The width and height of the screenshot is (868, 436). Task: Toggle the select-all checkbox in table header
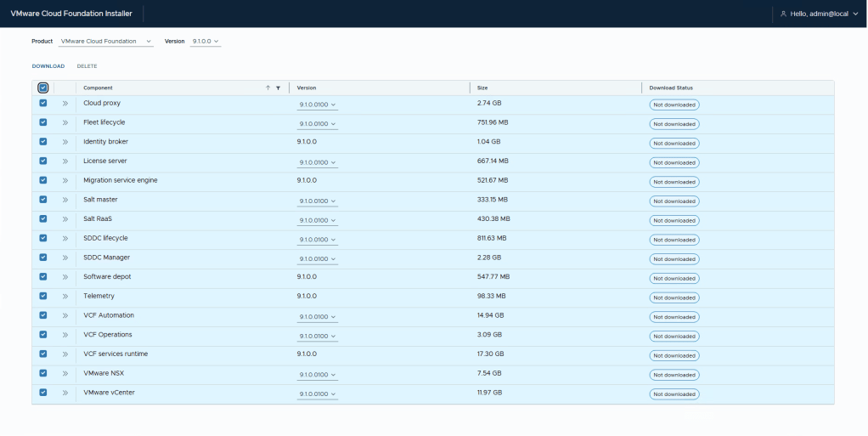click(x=43, y=88)
